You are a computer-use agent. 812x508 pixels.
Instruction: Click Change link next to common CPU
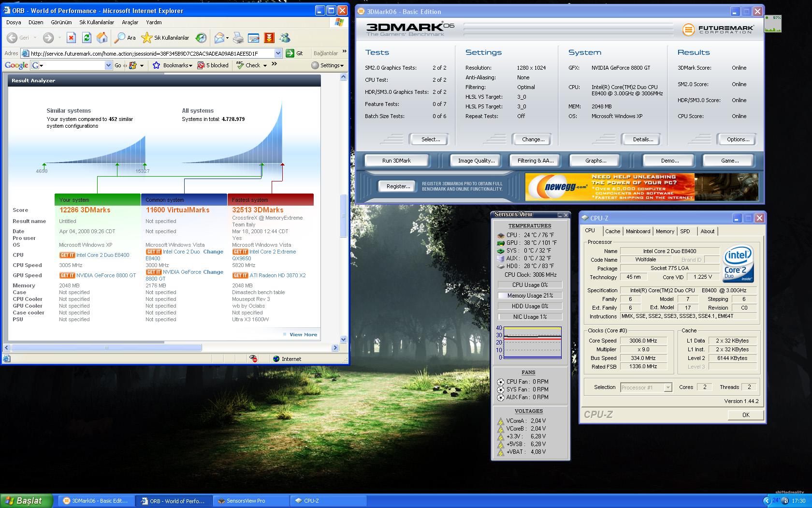213,252
